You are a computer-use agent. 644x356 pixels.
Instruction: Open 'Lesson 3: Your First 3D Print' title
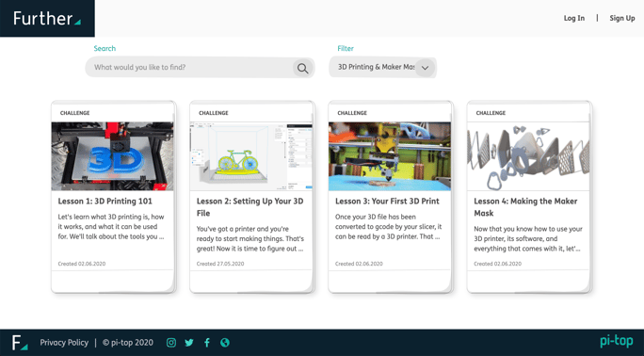click(387, 202)
